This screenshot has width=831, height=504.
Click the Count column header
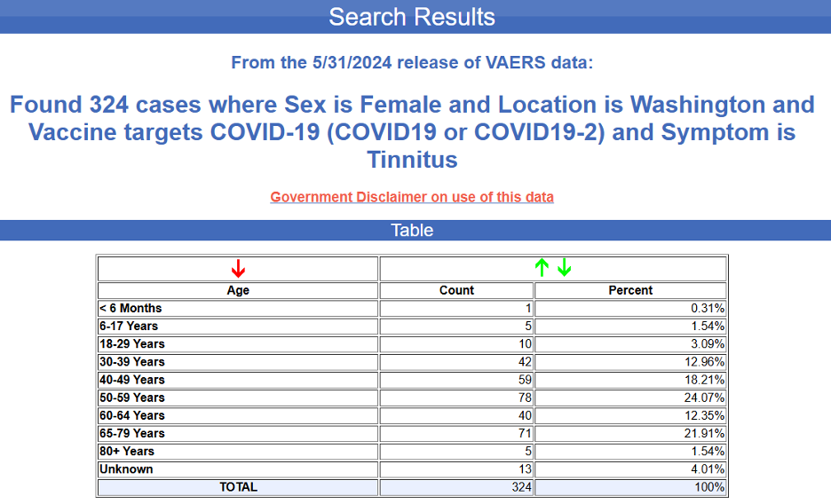coord(456,290)
